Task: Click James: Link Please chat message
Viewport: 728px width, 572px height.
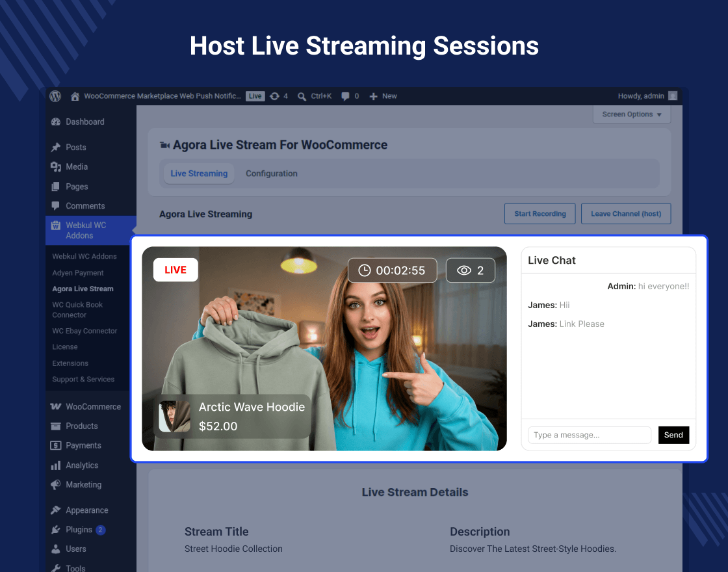Action: 566,324
